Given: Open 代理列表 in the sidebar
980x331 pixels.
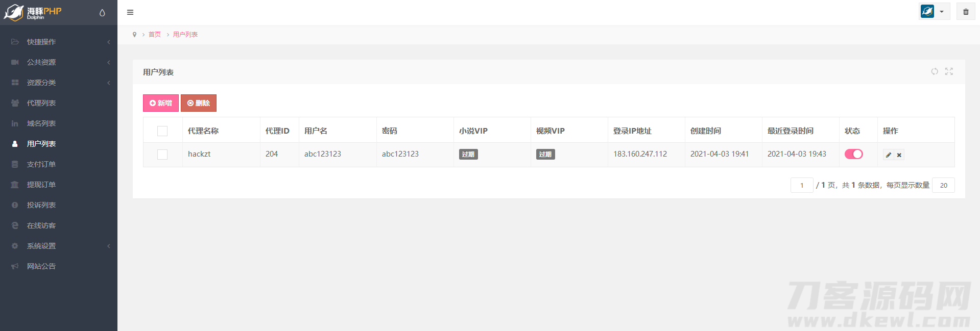Looking at the screenshot, I should pyautogui.click(x=41, y=103).
